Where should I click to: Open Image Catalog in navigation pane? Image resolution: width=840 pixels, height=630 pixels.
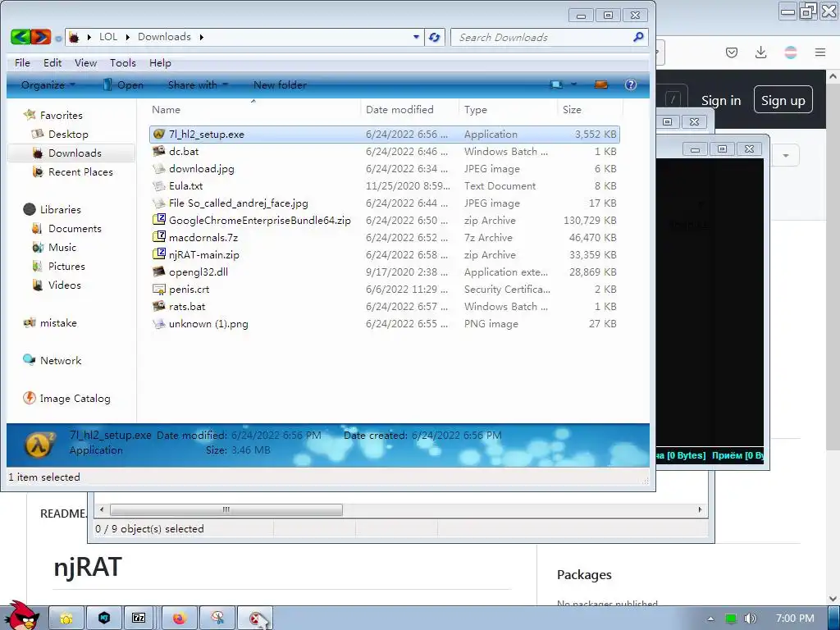click(66, 398)
